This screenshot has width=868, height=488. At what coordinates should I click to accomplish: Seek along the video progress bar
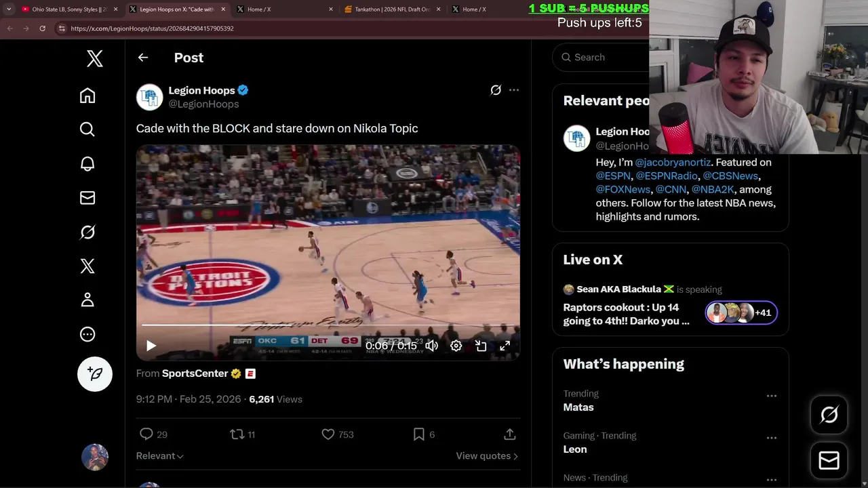tap(328, 325)
